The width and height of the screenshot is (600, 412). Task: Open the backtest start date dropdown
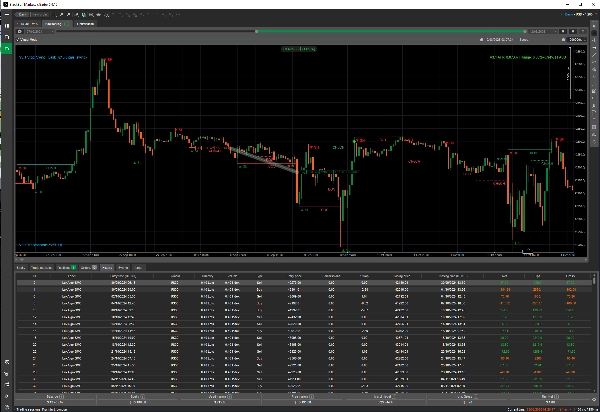[39, 32]
